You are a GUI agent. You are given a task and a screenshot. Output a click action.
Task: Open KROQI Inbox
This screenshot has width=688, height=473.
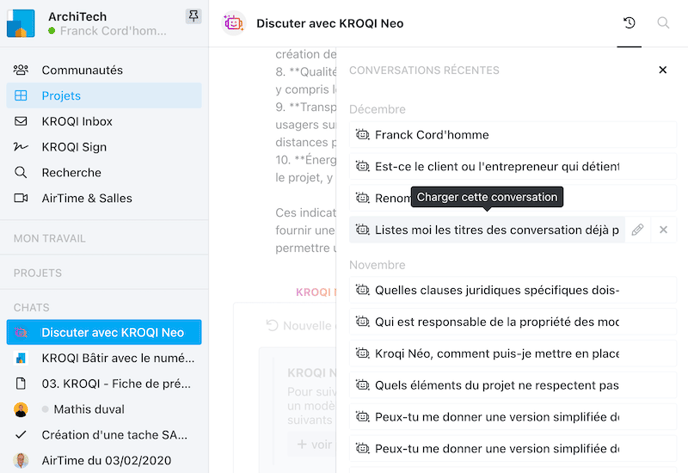pos(104,121)
